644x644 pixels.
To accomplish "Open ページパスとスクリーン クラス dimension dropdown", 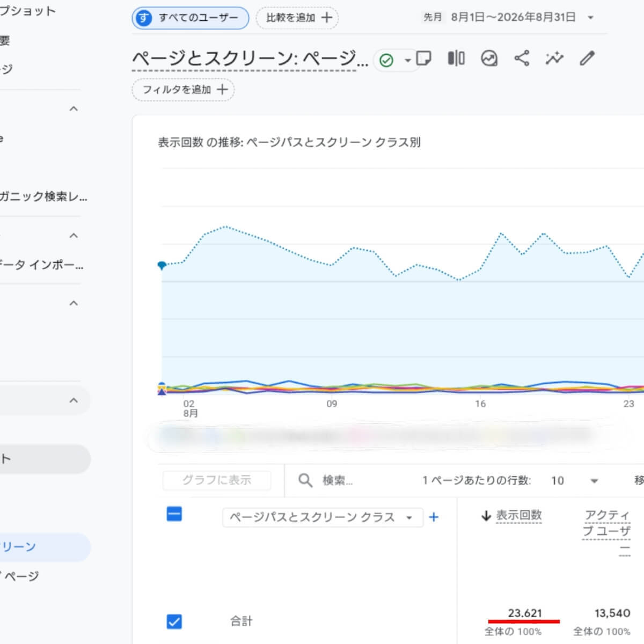I will [x=323, y=517].
